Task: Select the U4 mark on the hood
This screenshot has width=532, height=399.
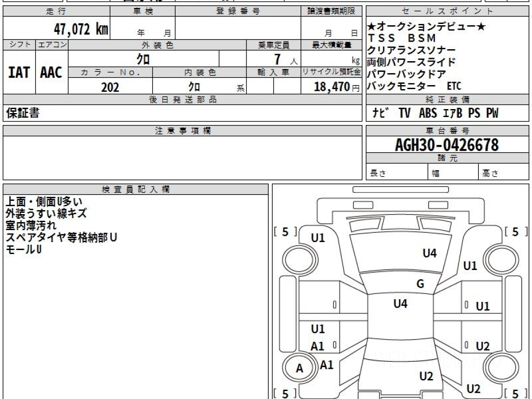Action: click(430, 253)
